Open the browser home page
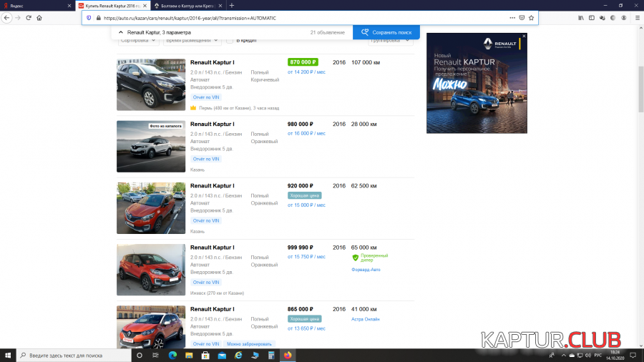This screenshot has height=362, width=644. click(39, 18)
